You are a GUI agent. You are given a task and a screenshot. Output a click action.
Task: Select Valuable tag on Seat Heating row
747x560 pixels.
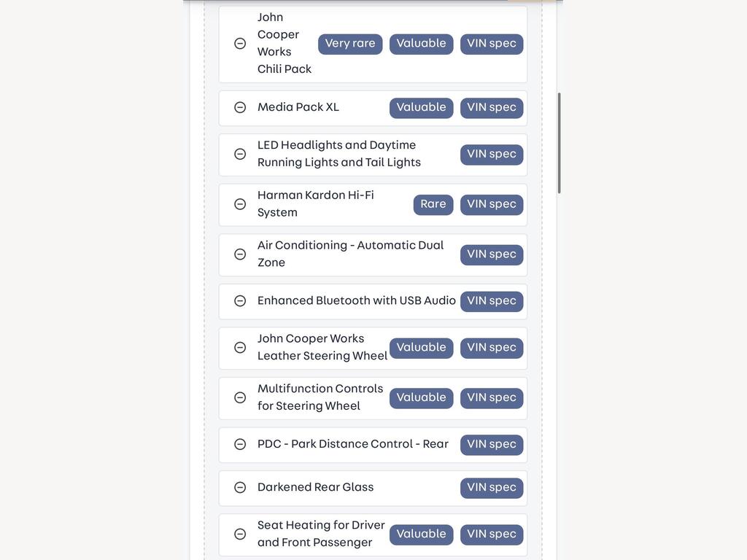coord(421,534)
